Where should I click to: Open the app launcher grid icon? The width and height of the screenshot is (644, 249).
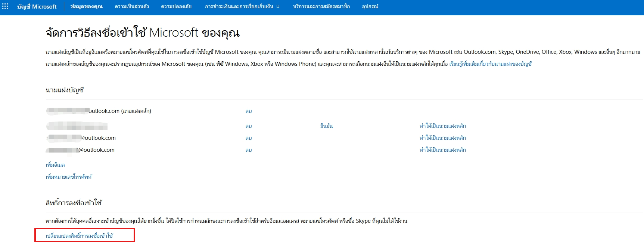[x=5, y=6]
